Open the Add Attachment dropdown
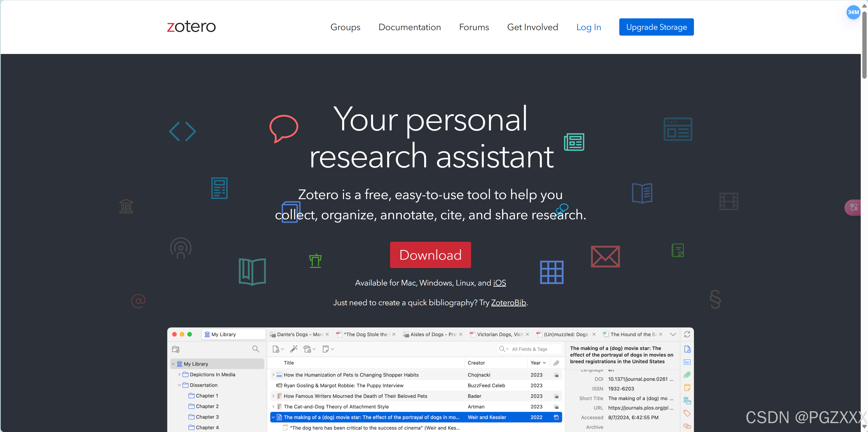The image size is (868, 432). (x=309, y=349)
